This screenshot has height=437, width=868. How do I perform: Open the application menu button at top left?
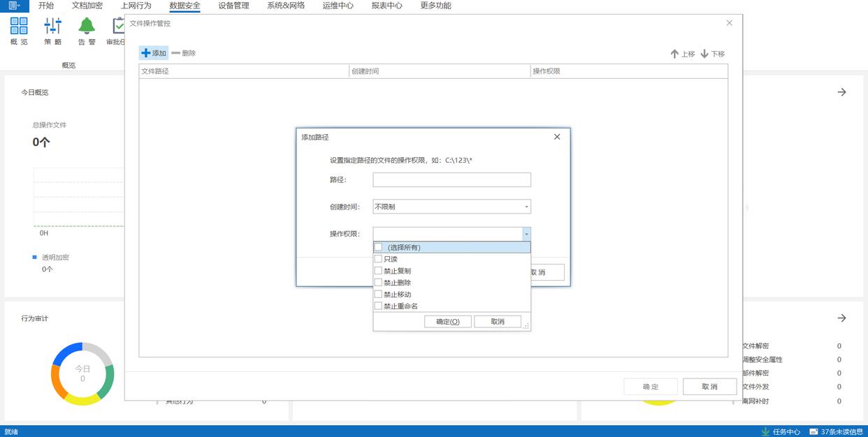pos(14,6)
